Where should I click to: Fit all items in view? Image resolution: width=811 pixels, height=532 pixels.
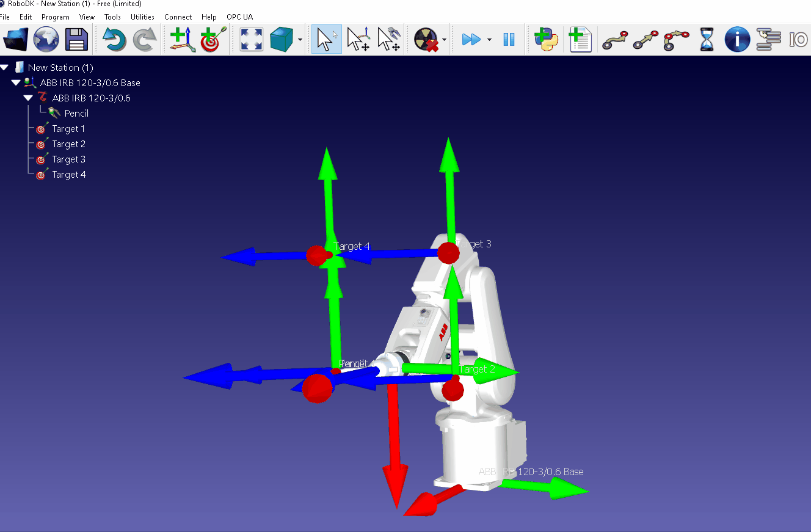tap(251, 40)
